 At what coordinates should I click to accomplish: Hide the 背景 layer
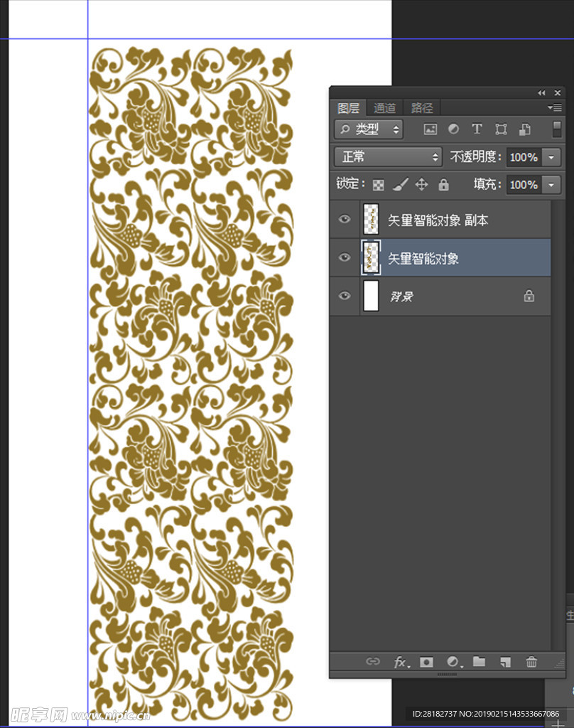[345, 296]
